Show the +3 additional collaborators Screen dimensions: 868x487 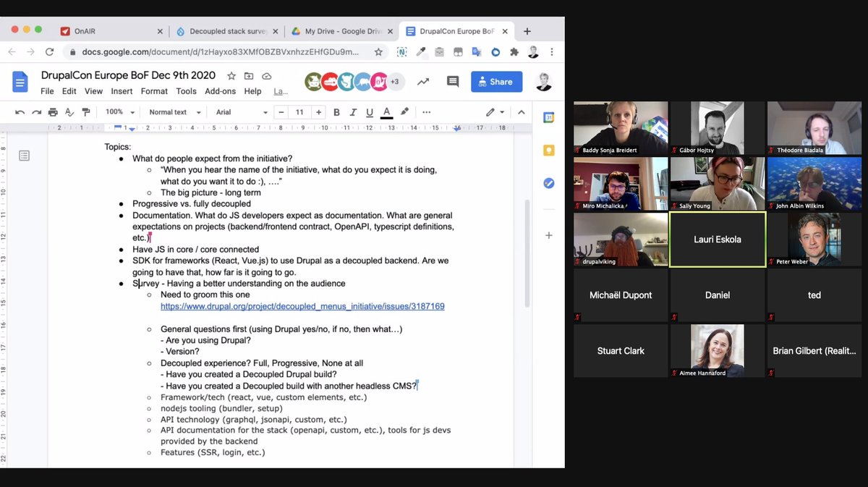395,82
